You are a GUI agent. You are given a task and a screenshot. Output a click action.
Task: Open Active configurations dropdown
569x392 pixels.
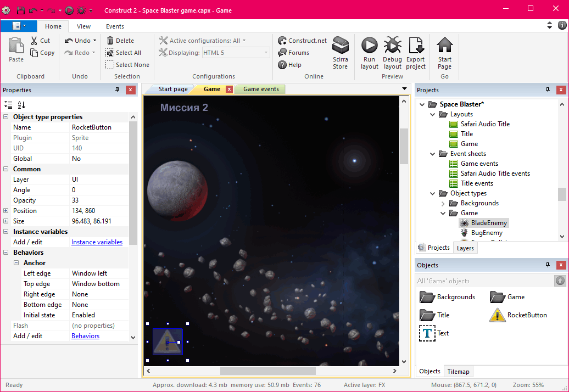[x=244, y=41]
